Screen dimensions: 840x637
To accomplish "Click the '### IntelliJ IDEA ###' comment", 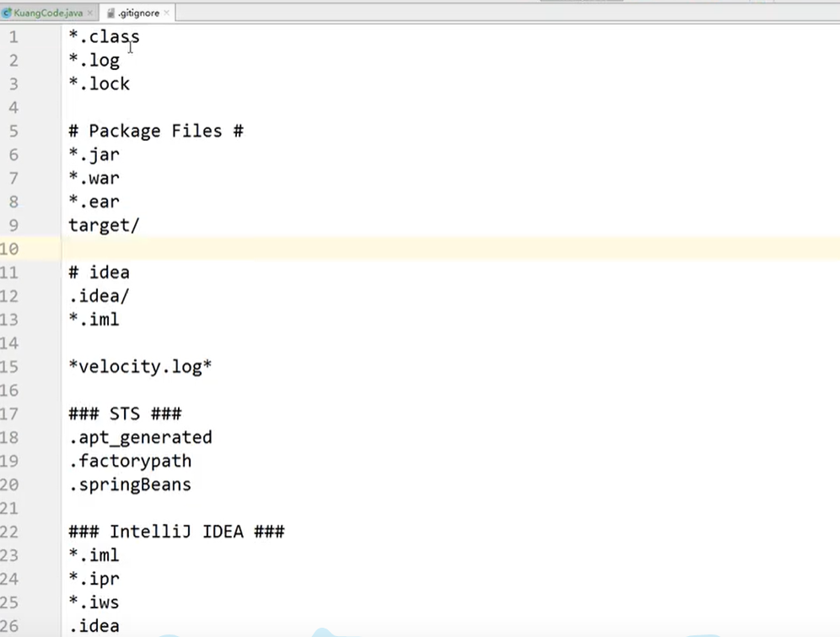I will click(177, 532).
